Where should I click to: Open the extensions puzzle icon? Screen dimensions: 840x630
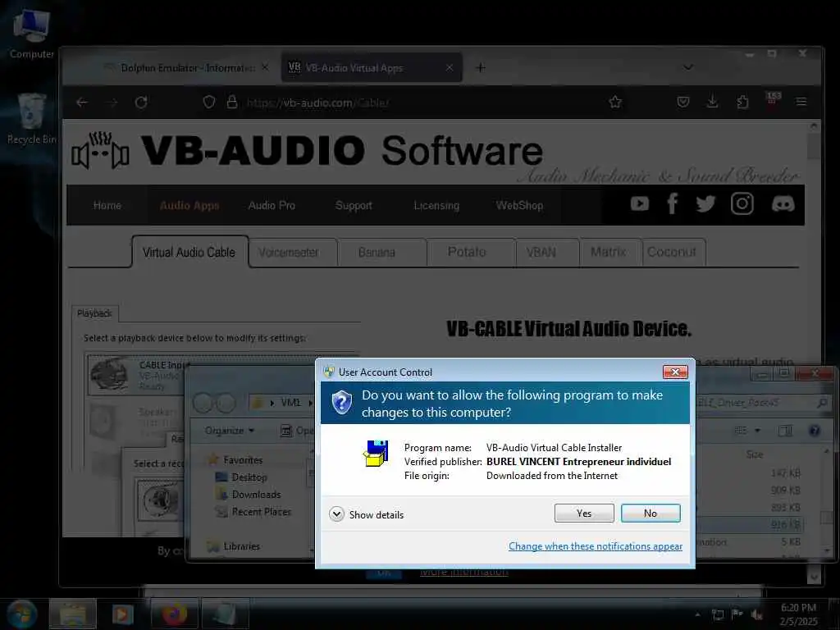tap(742, 102)
